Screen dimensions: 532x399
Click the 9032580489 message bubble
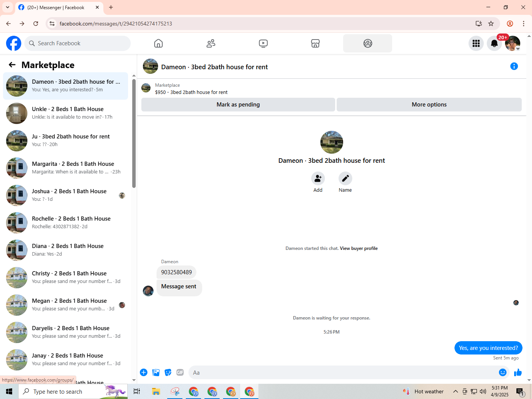pos(176,272)
